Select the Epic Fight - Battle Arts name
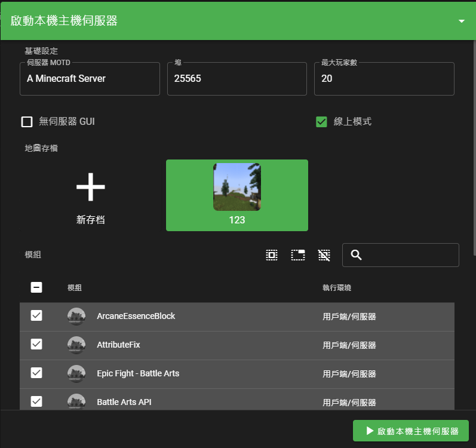This screenshot has width=476, height=448. 138,373
